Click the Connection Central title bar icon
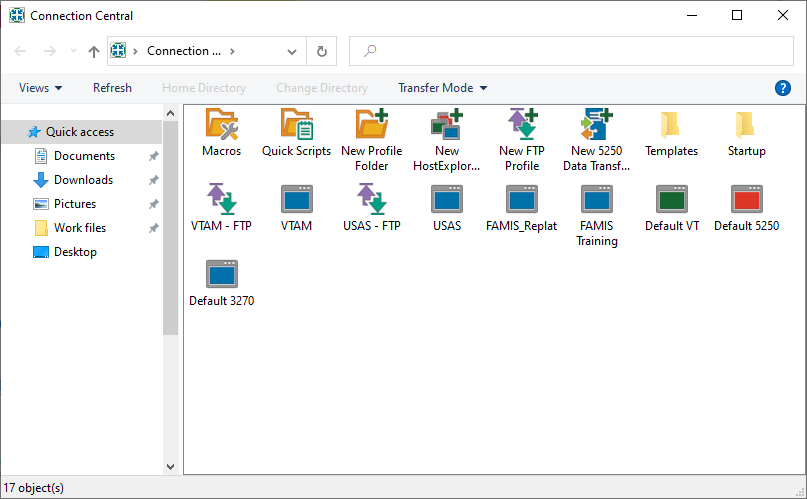This screenshot has width=807, height=499. [17, 15]
